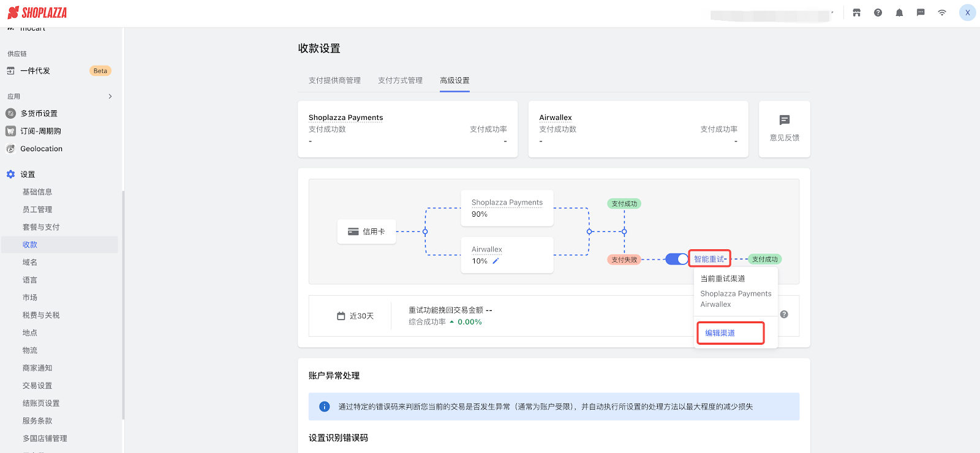Click Airwallex stats card title
980x453 pixels.
[x=556, y=118]
